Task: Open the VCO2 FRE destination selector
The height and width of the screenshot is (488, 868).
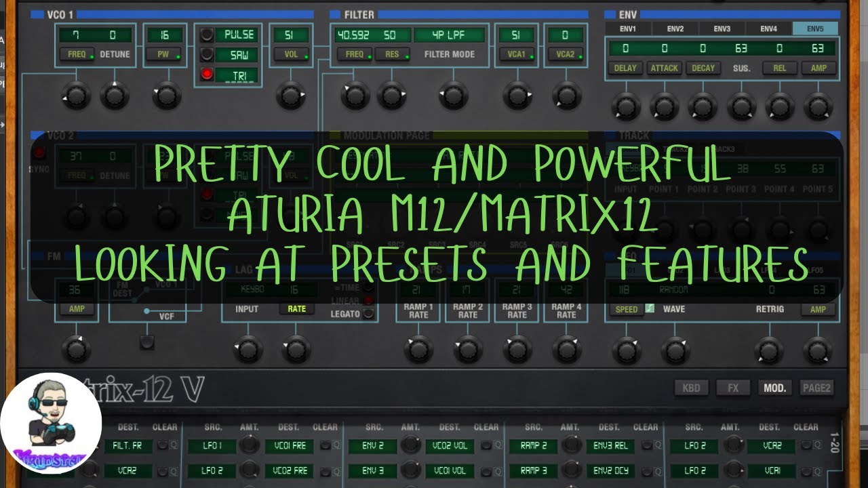Action: coord(290,470)
